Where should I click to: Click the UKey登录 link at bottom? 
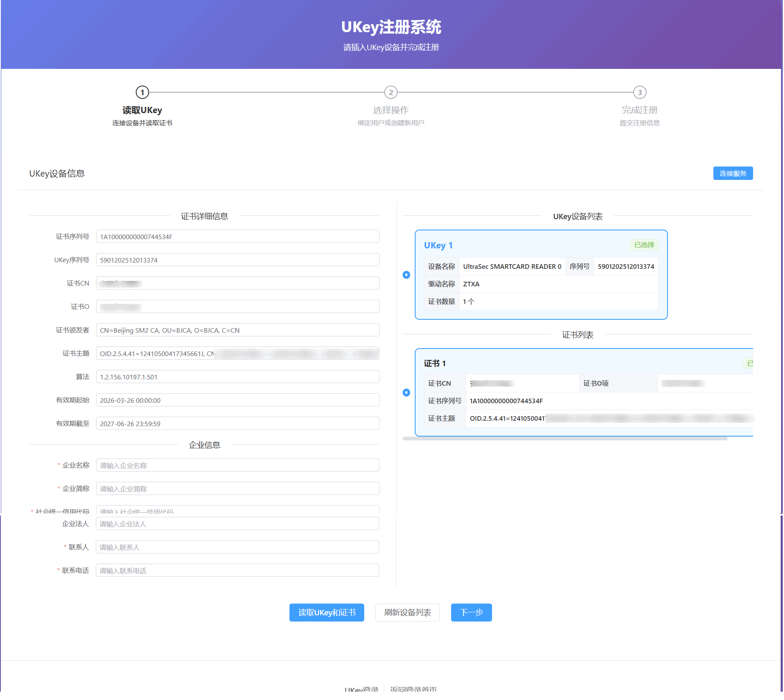pos(362,689)
